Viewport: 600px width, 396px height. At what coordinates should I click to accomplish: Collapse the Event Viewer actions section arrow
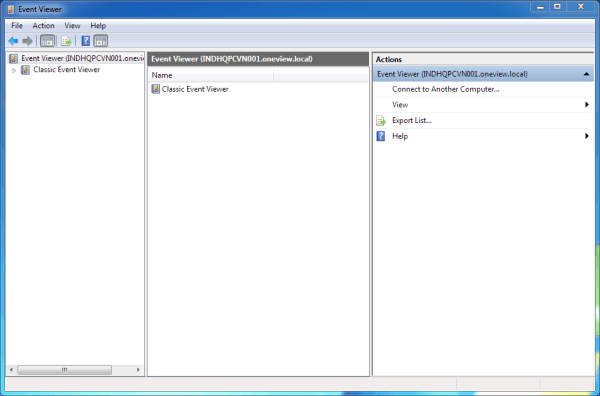coord(586,74)
